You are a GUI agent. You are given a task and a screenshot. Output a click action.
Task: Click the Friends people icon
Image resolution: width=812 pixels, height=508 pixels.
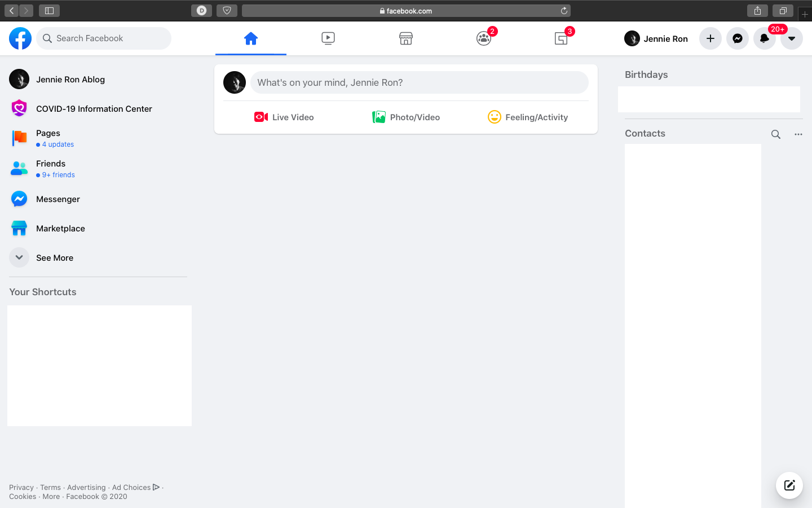pos(19,168)
